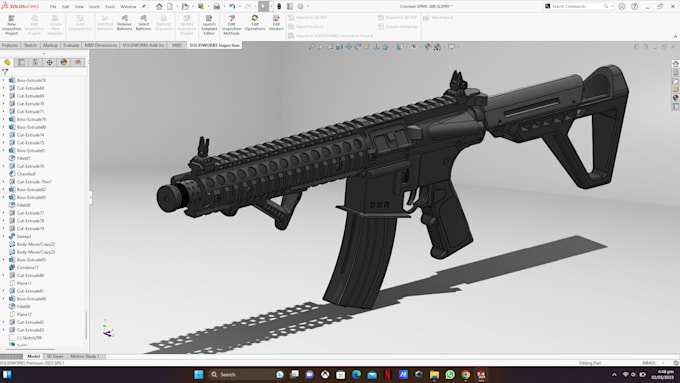Open DisplayManager color ball tab
The height and width of the screenshot is (383, 680).
[64, 62]
